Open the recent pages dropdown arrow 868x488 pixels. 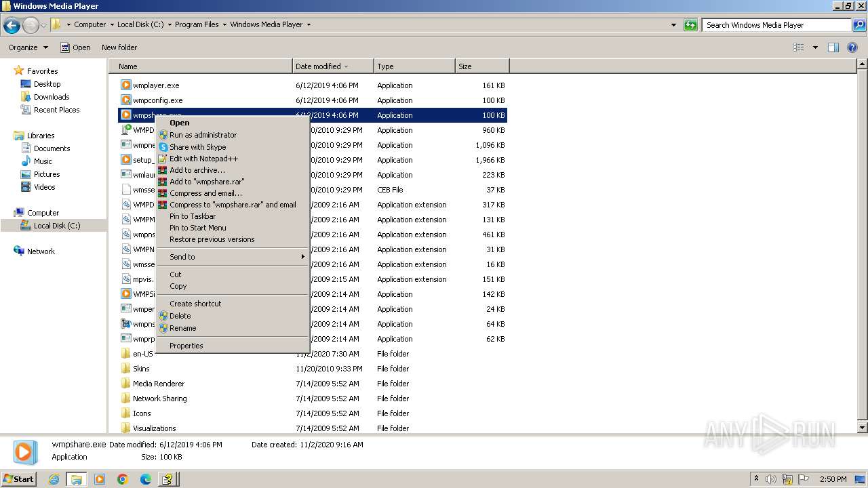(x=44, y=26)
